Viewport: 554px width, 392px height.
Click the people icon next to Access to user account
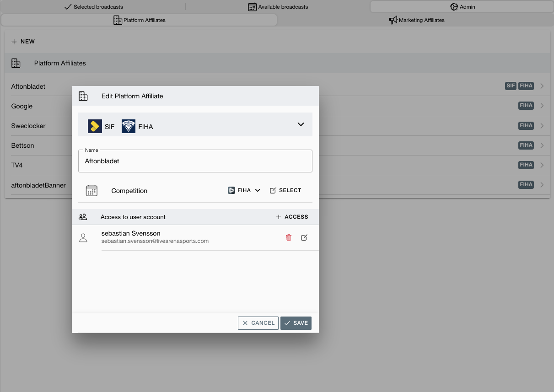tap(83, 217)
